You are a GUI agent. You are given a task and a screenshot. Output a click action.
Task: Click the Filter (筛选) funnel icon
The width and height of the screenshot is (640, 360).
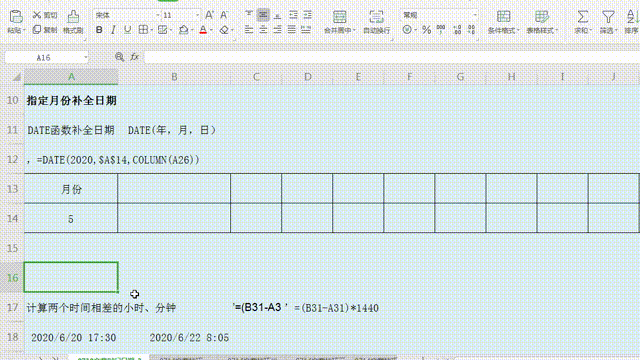tap(608, 17)
